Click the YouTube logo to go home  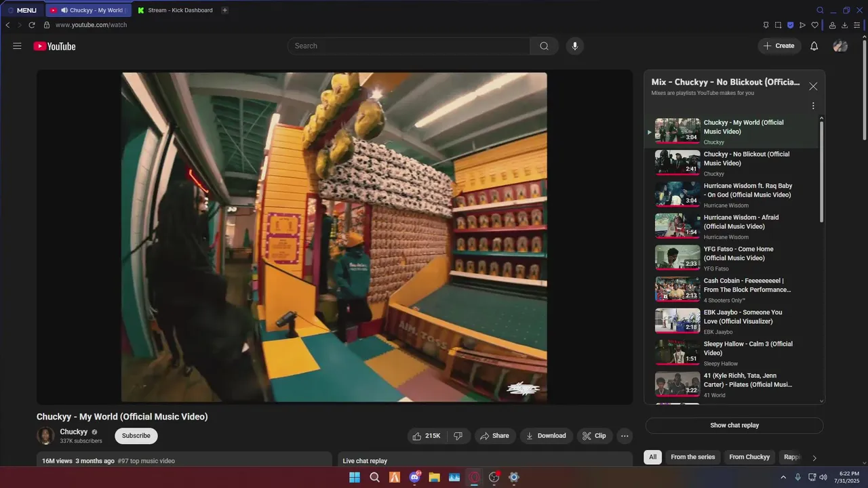(54, 46)
